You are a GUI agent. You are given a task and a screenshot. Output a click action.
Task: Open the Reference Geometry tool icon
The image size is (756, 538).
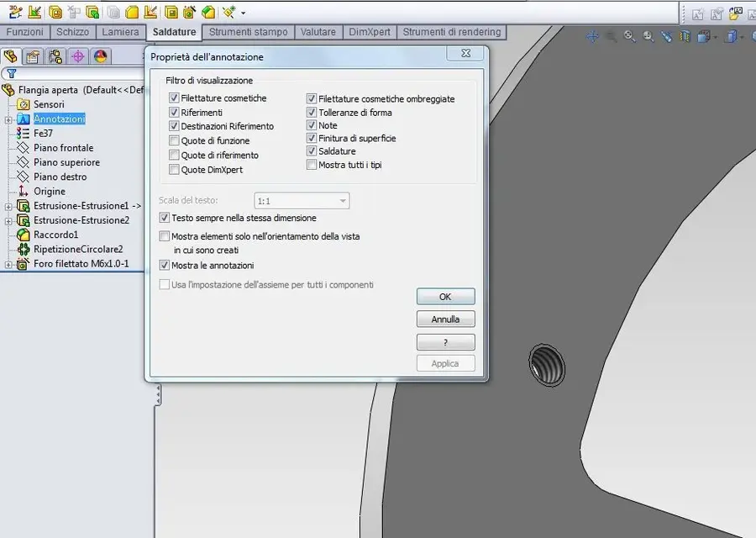point(228,12)
